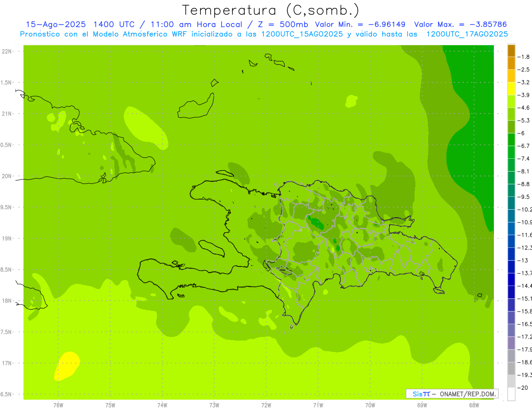This screenshot has width=532, height=411.
Task: Click the "73W" longitude axis label
Action: coord(214,405)
